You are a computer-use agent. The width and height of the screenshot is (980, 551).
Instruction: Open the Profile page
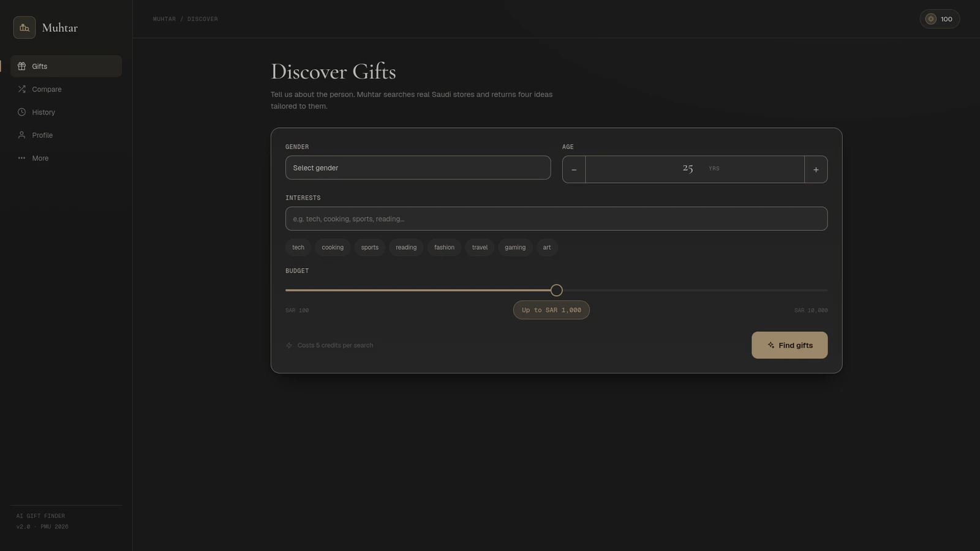pos(66,135)
